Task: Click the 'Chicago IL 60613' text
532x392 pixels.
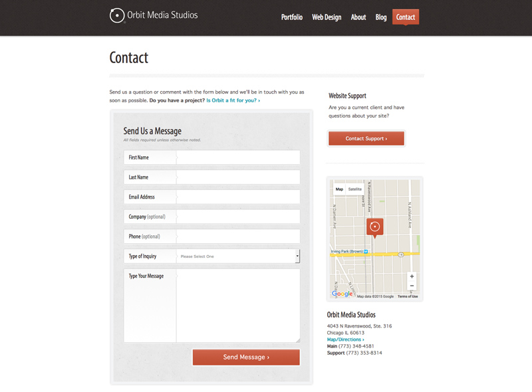Action: [x=345, y=333]
